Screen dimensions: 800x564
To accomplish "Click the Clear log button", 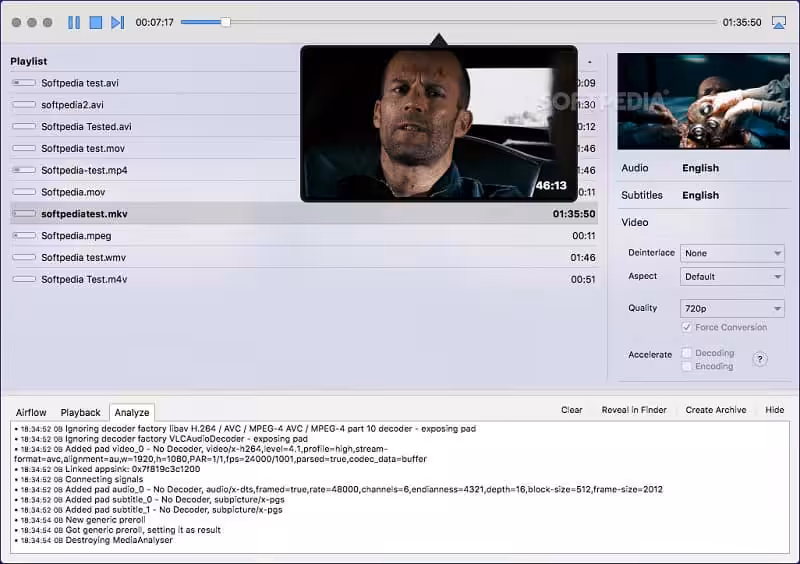I will pos(571,410).
